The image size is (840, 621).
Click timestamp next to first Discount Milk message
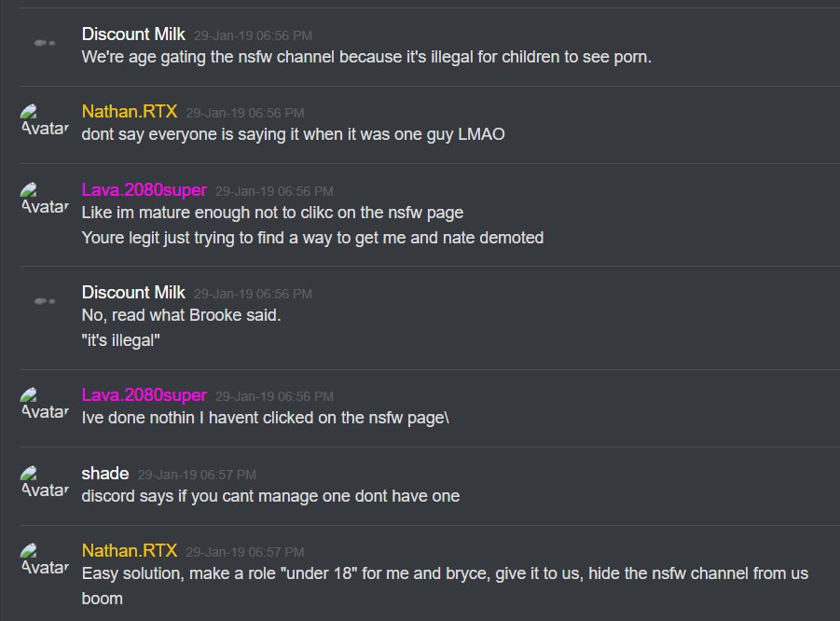tap(253, 35)
